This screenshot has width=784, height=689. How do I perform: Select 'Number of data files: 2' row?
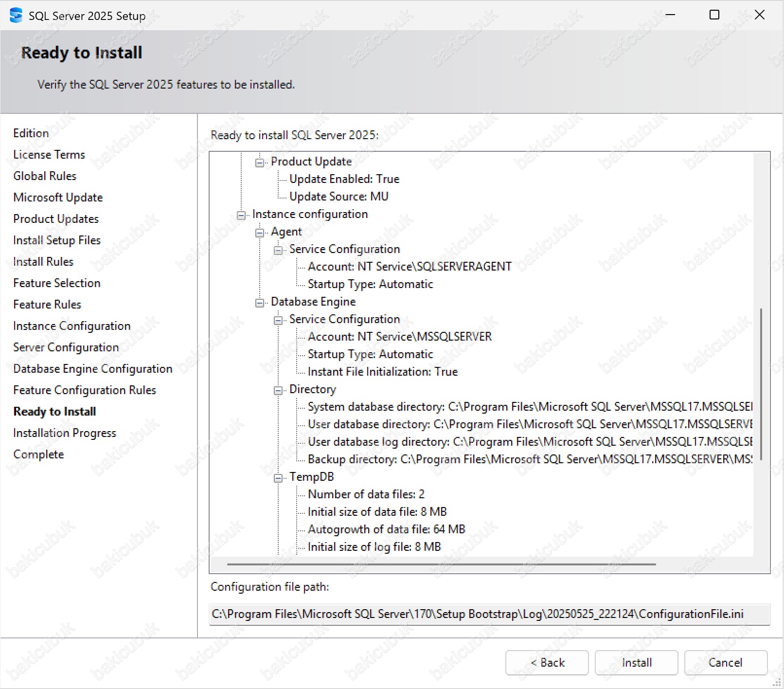point(366,494)
